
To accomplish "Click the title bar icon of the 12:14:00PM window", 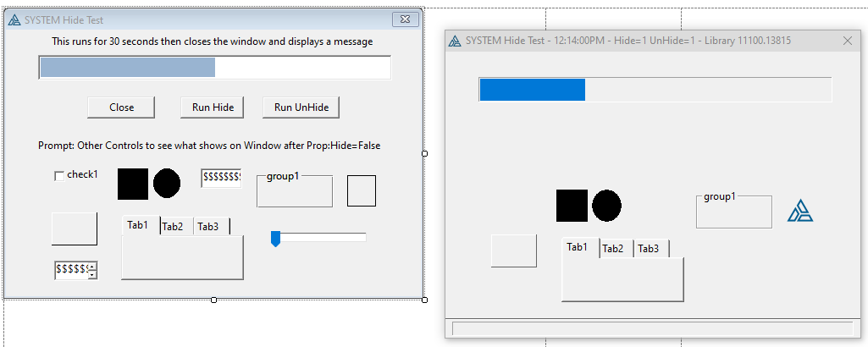I will click(x=455, y=41).
